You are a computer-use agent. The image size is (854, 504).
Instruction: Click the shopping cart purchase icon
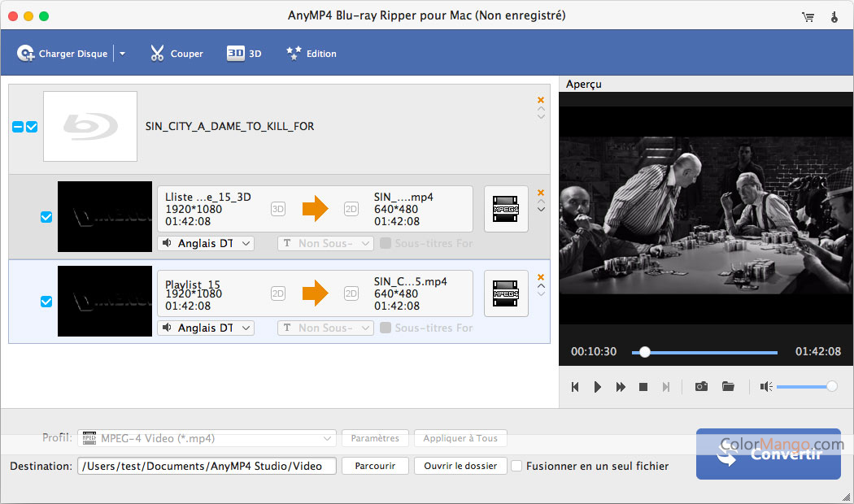coord(808,17)
